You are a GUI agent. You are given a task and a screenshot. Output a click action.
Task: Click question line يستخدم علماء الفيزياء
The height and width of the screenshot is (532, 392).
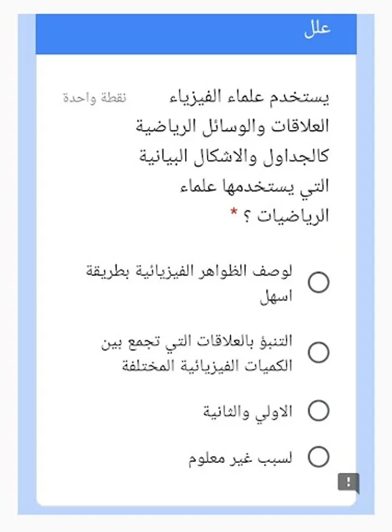click(249, 97)
